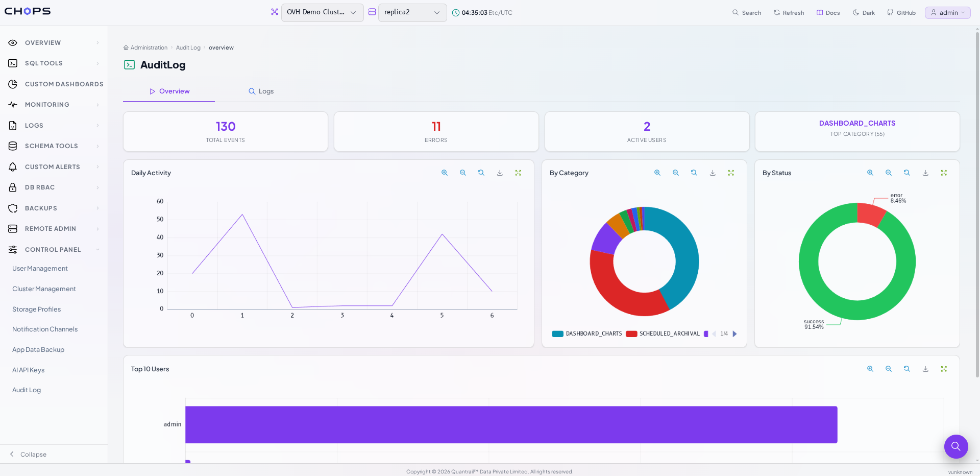Open the admin user menu
980x476 pixels.
click(x=948, y=13)
